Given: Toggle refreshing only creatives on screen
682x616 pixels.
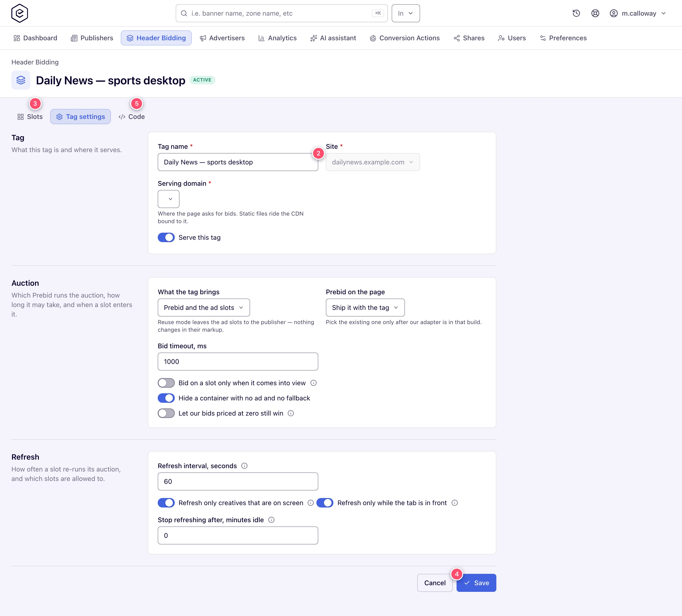Looking at the screenshot, I should (166, 503).
